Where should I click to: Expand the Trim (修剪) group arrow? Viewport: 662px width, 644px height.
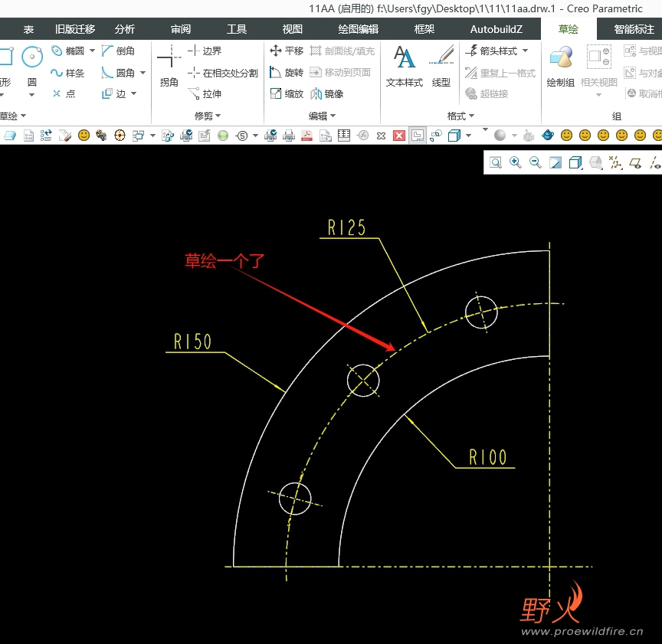click(218, 116)
